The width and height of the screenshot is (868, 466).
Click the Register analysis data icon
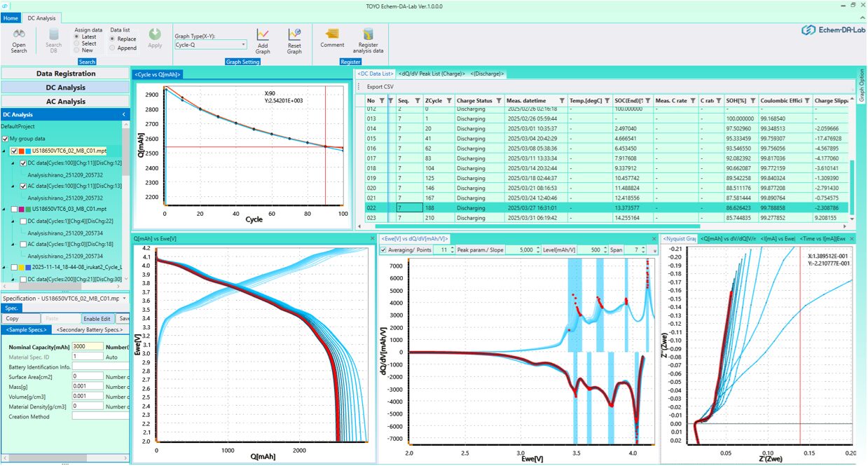(366, 35)
